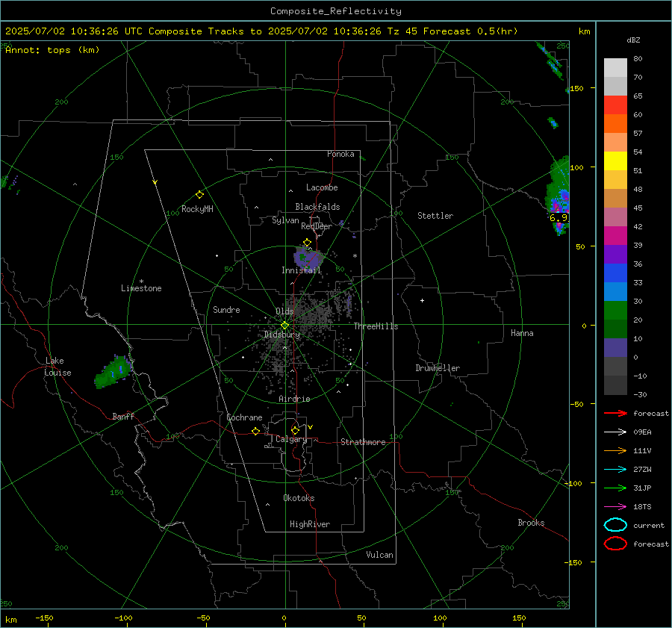Click the red 60 dBZ color swatch
This screenshot has width=672, height=628.
[615, 105]
